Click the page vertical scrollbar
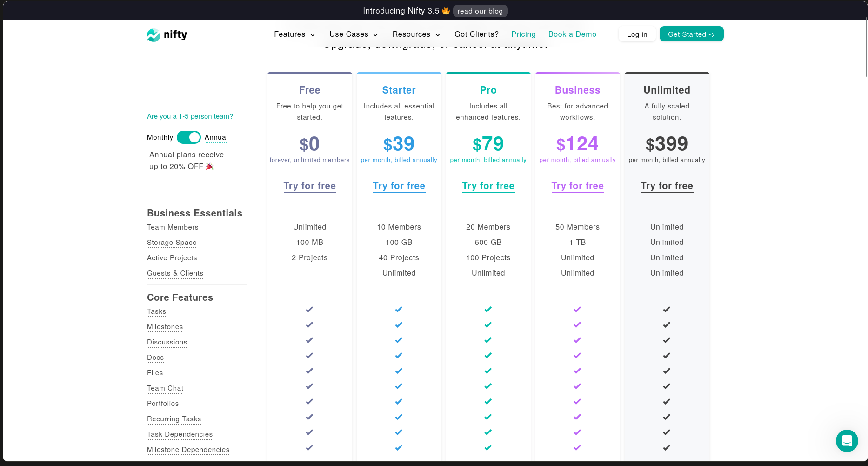Screen dimensions: 868x466 pyautogui.click(x=866, y=47)
